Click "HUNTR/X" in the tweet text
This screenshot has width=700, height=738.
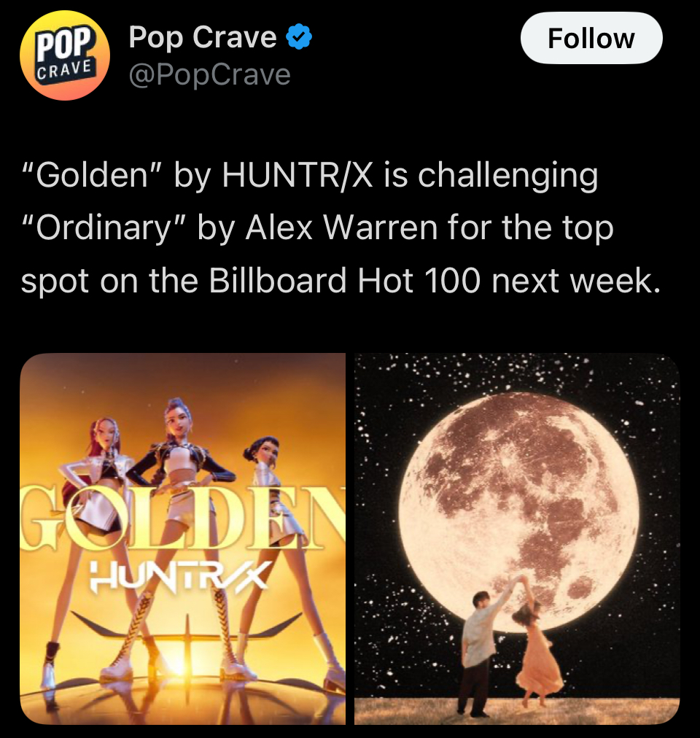pyautogui.click(x=297, y=174)
